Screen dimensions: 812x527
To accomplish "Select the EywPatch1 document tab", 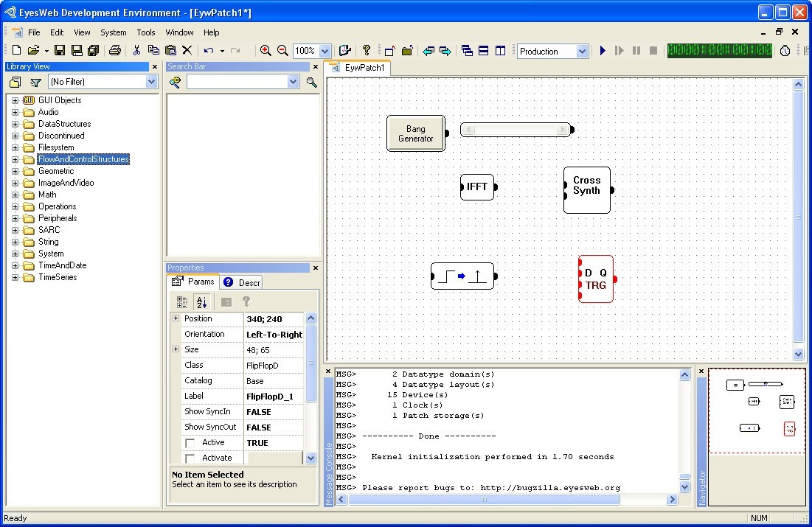I will coord(358,68).
